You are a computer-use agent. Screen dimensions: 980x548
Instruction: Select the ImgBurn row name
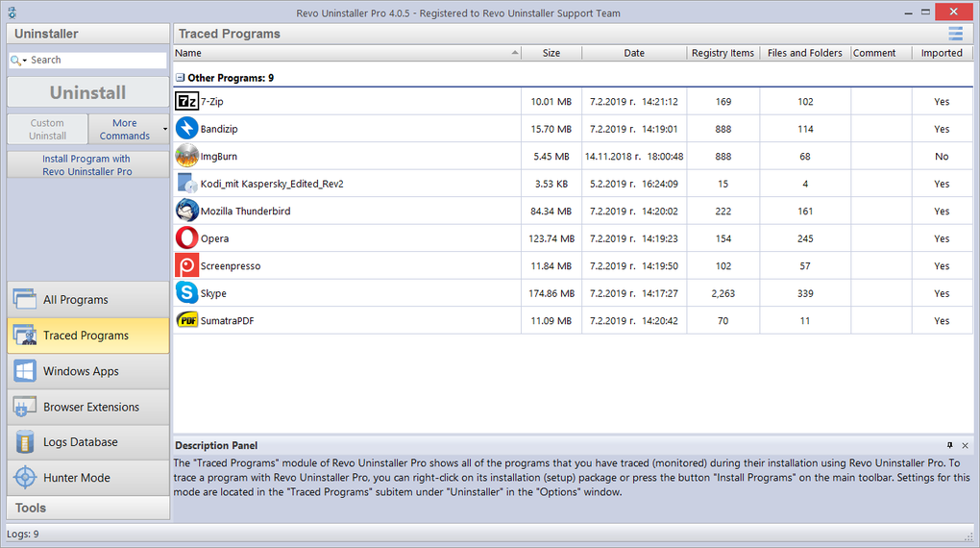[219, 157]
